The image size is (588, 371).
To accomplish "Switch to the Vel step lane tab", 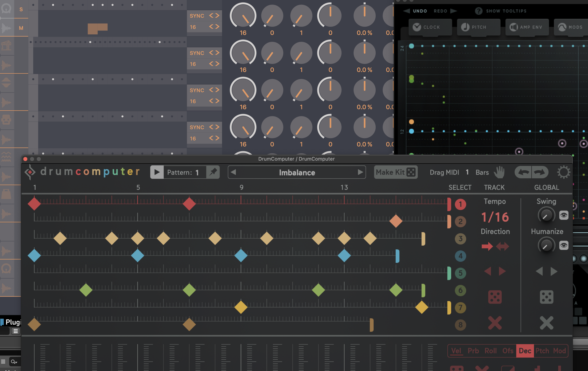I will click(456, 351).
